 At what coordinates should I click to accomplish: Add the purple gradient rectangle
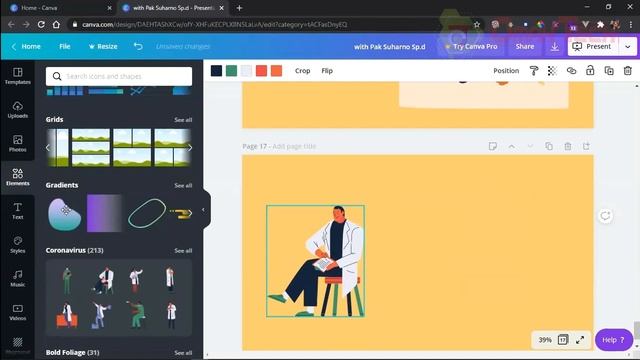(x=104, y=213)
